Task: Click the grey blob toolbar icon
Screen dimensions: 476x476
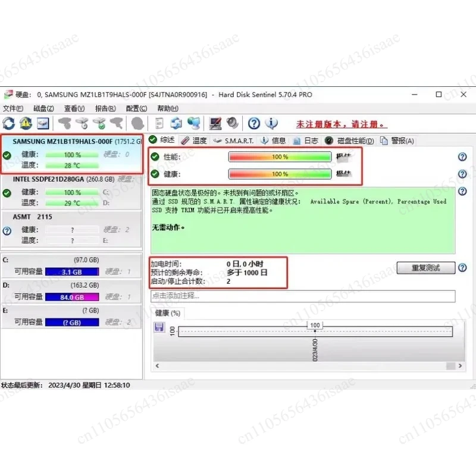Action: click(137, 123)
